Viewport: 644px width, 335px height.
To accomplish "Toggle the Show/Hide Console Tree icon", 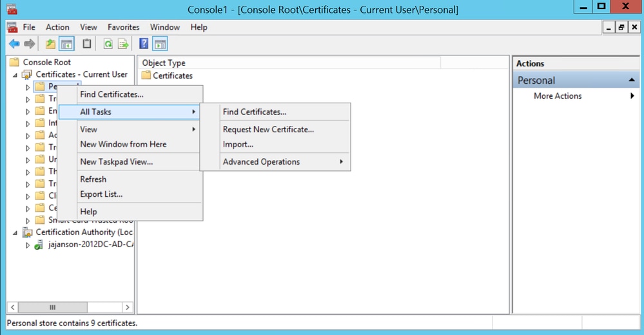I will point(66,44).
